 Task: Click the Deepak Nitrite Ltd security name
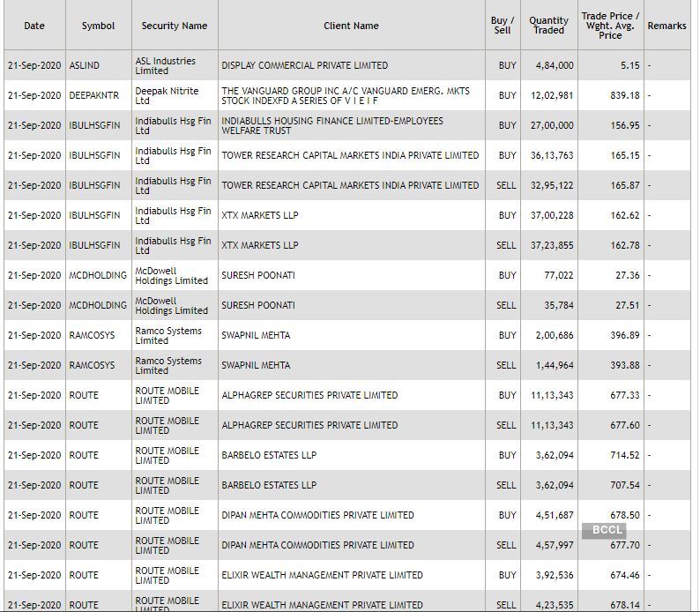[x=167, y=95]
